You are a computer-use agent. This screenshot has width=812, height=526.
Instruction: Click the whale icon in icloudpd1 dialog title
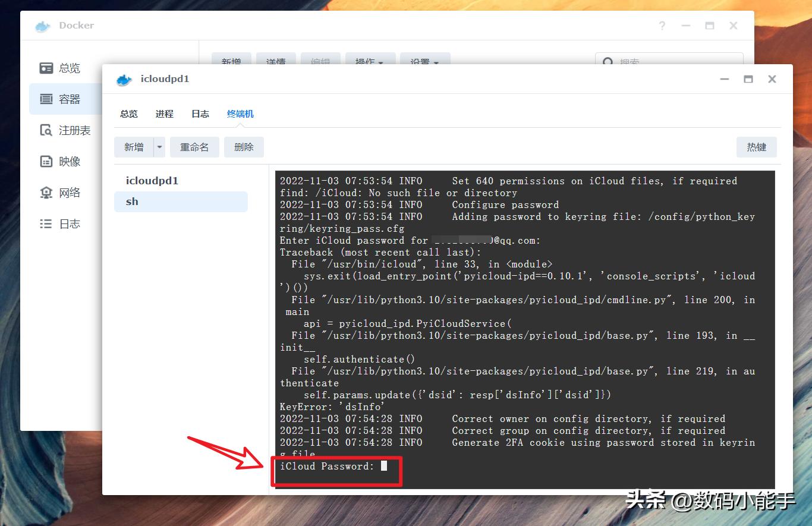click(123, 79)
